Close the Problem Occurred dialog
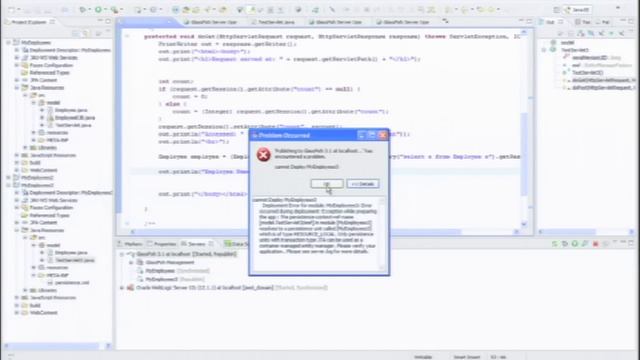Image resolution: width=640 pixels, height=360 pixels. pos(382,135)
